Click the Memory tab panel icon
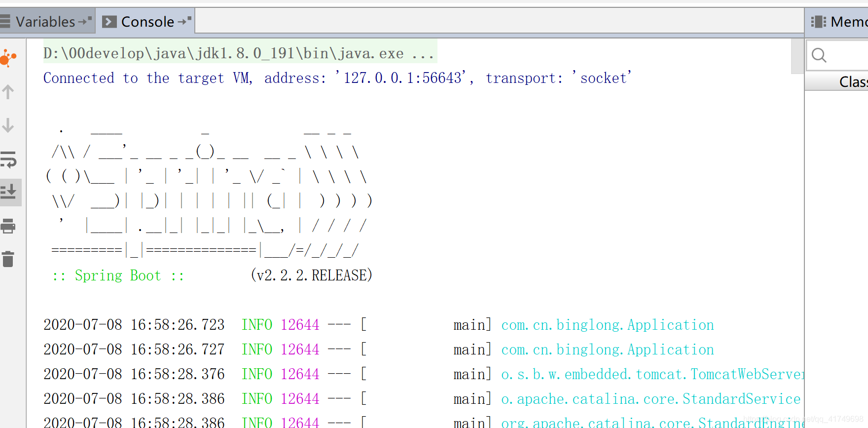868x428 pixels. pyautogui.click(x=818, y=22)
